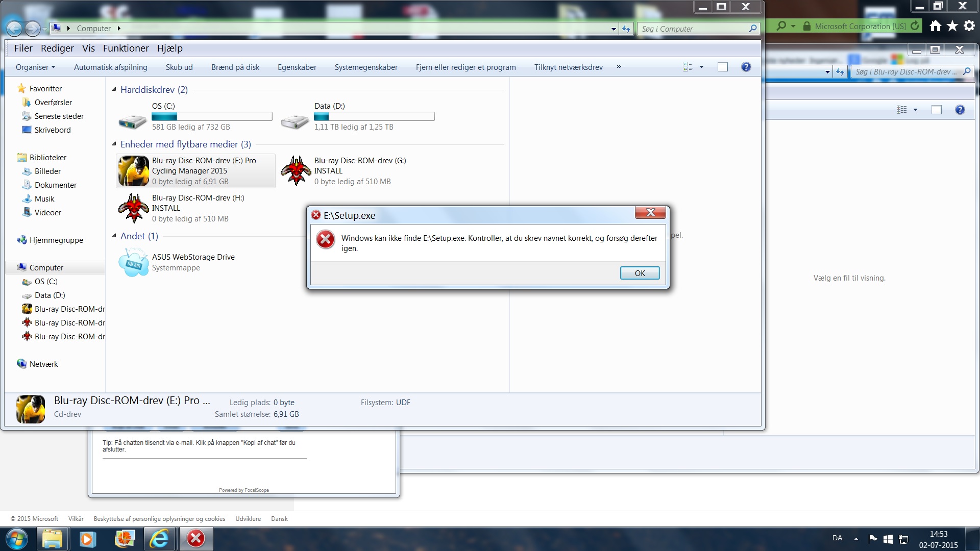Open the Funktioner menu
980x551 pixels.
point(126,48)
